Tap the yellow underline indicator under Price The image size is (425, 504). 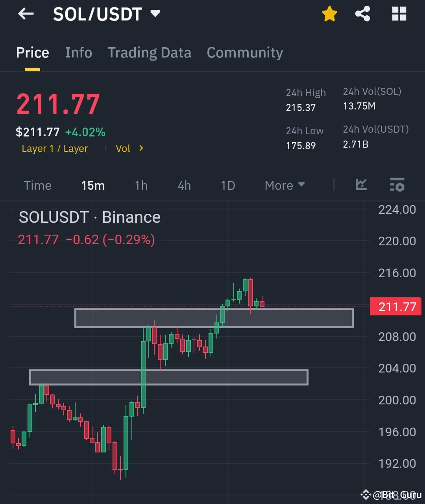pos(32,69)
